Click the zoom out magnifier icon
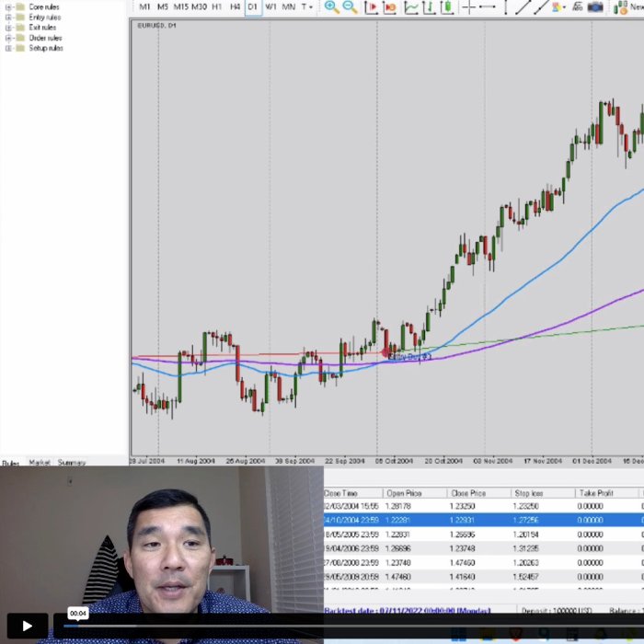Screen dimensions: 644x644 (x=350, y=6)
